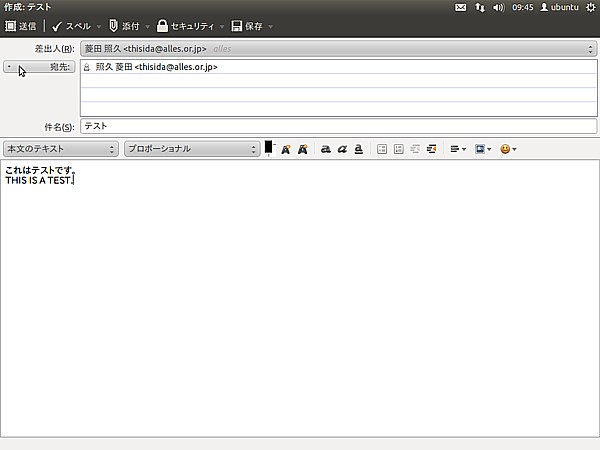Click the empty second recipient address row
The height and width of the screenshot is (450, 600).
339,81
